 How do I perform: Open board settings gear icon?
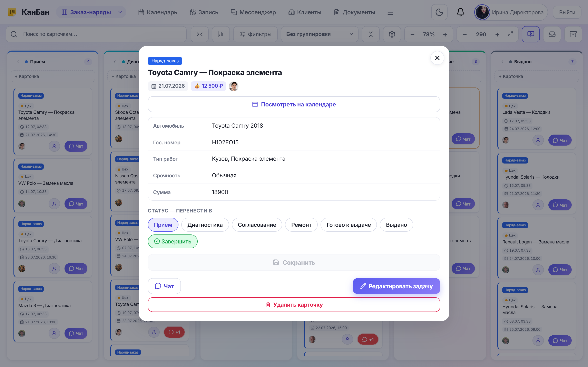[x=392, y=34]
